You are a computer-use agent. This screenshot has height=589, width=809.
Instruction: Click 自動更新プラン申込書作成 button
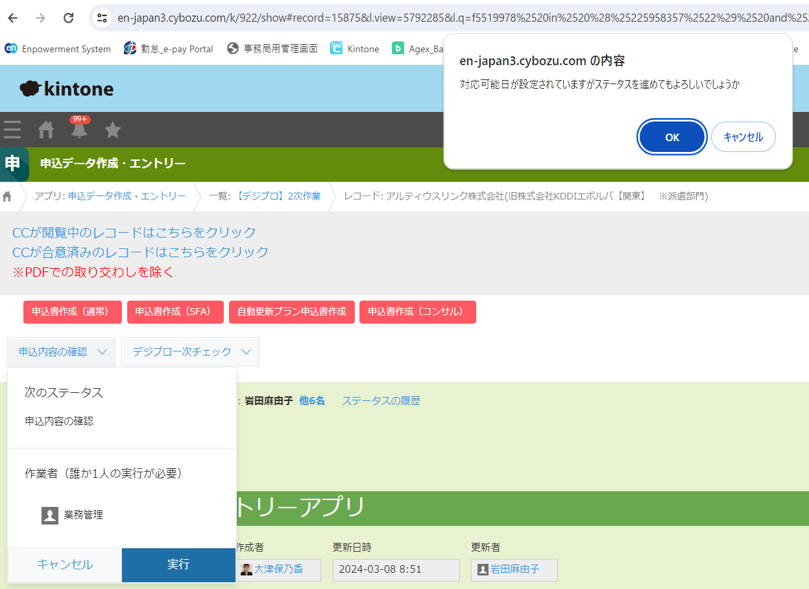tap(290, 312)
